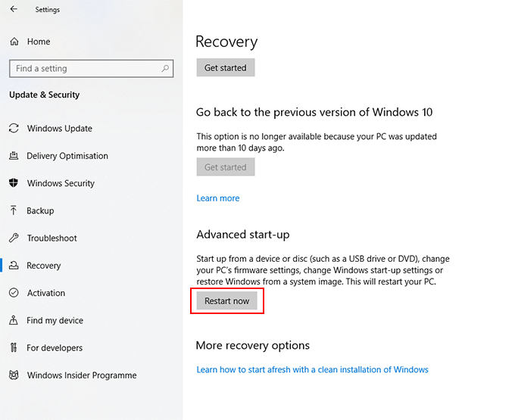Open the Learn more link
This screenshot has width=515, height=420.
[x=218, y=198]
